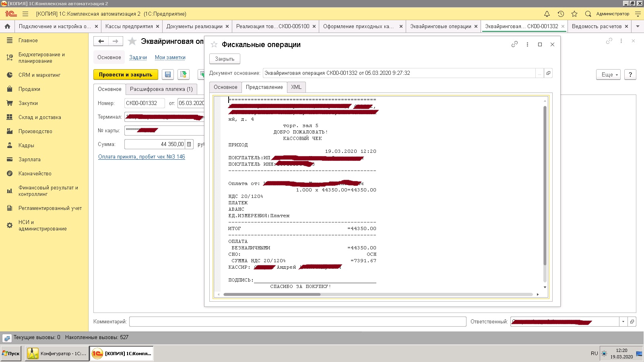Open link Оплата принята, пробит чек №3 146
Screen dimensions: 644x362
141,156
